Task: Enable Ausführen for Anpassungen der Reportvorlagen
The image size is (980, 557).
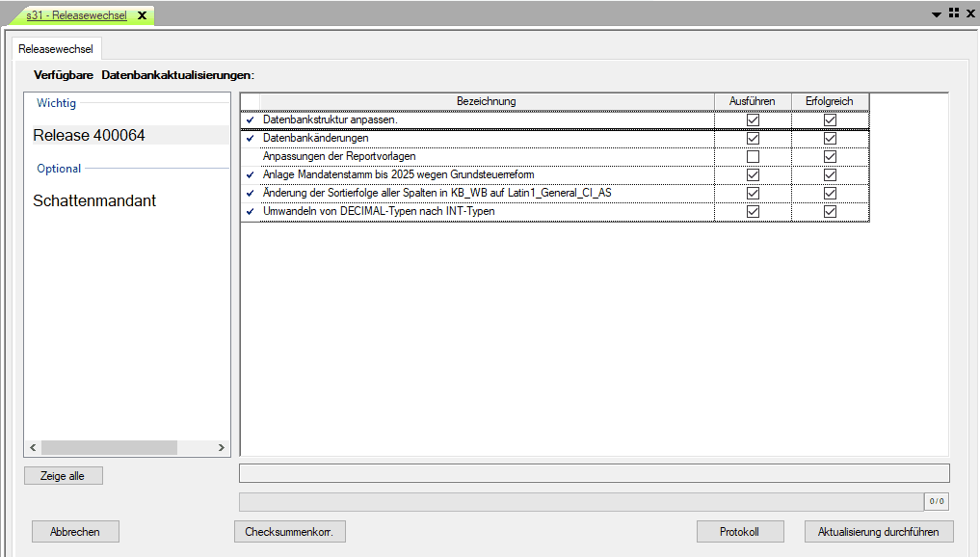Action: (x=753, y=157)
